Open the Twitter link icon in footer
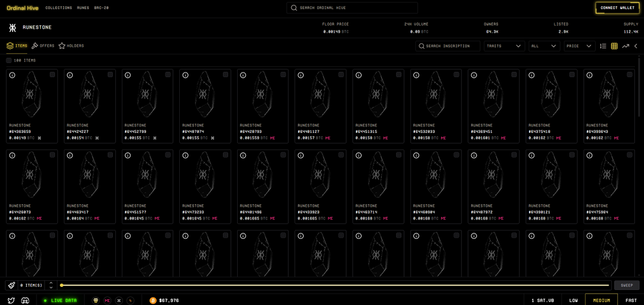Image resolution: width=644 pixels, height=305 pixels. (x=11, y=300)
